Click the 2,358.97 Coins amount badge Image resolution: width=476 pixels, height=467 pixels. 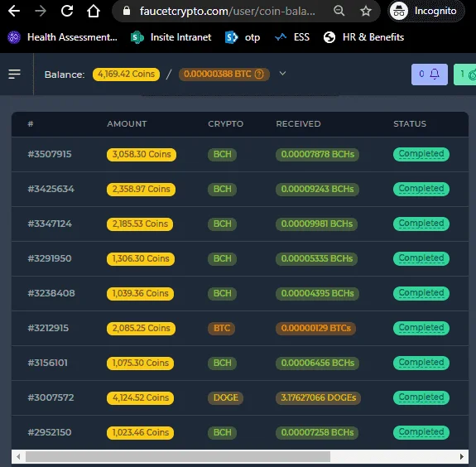click(142, 189)
